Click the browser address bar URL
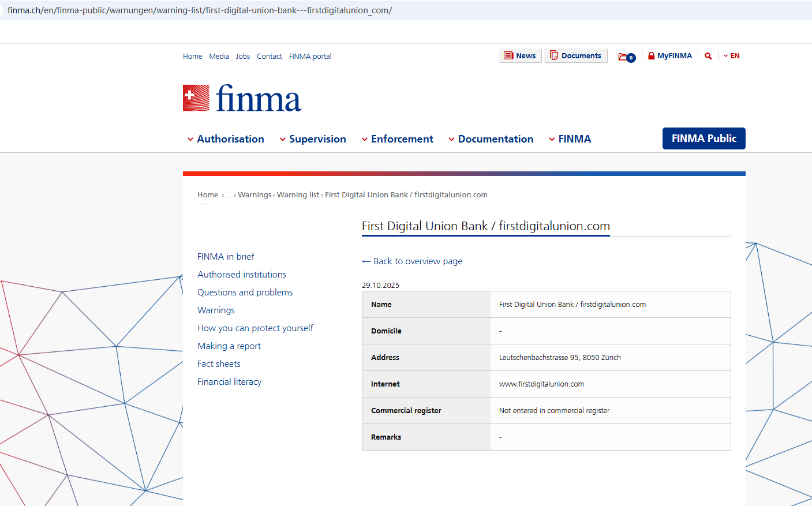The width and height of the screenshot is (812, 506). pos(200,10)
